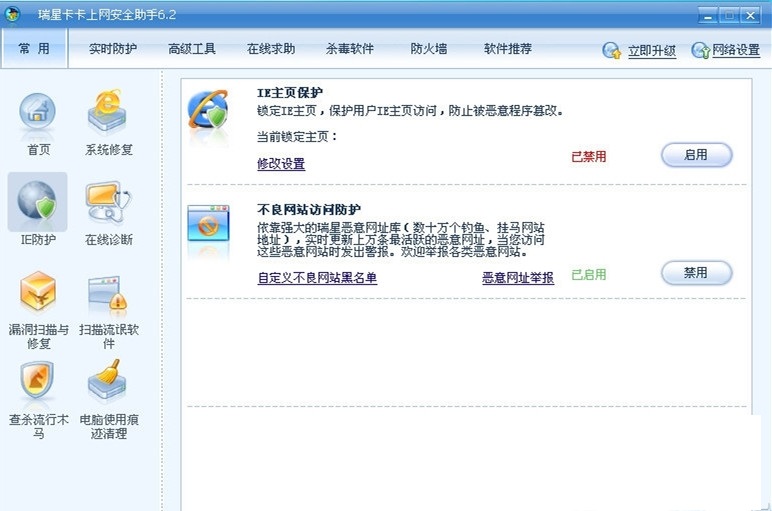This screenshot has height=511, width=772.
Task: Open the 网络设置 link
Action: 736,50
